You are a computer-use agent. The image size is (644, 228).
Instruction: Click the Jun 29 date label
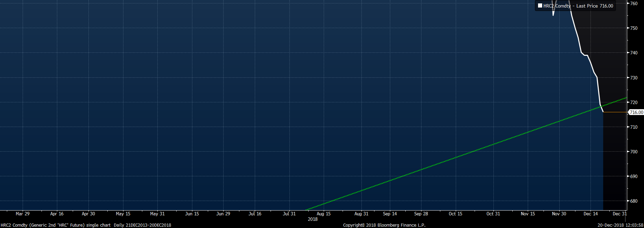[x=223, y=214]
